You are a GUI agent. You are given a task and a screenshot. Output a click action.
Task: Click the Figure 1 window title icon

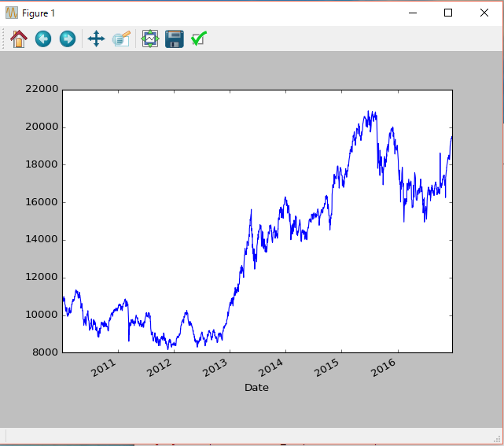pyautogui.click(x=12, y=13)
